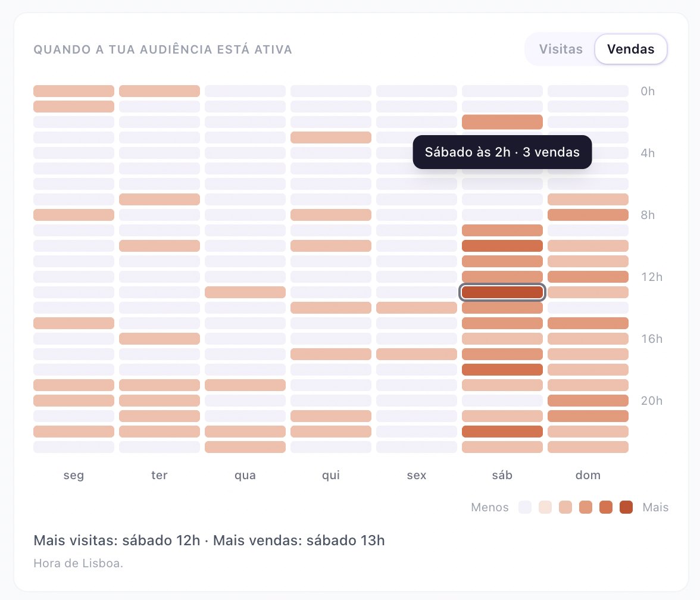Select the domingo 7h heatmap cell
The image size is (700, 600).
pyautogui.click(x=588, y=199)
